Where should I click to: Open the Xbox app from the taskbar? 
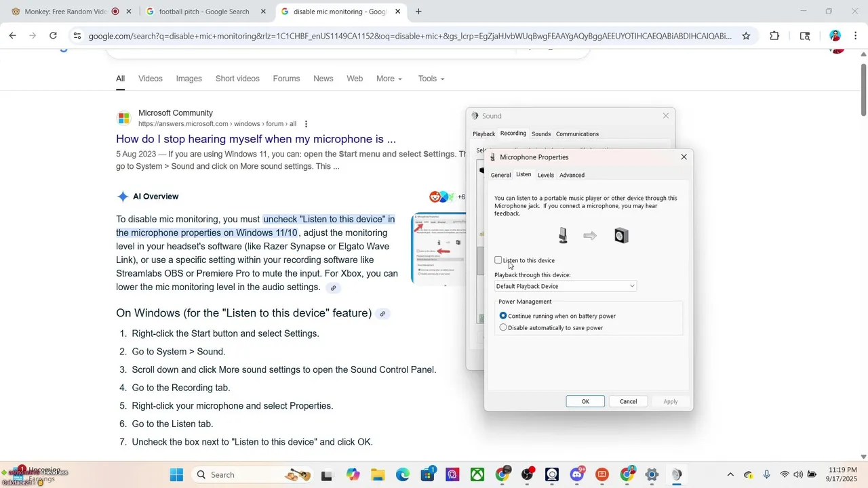pyautogui.click(x=477, y=474)
